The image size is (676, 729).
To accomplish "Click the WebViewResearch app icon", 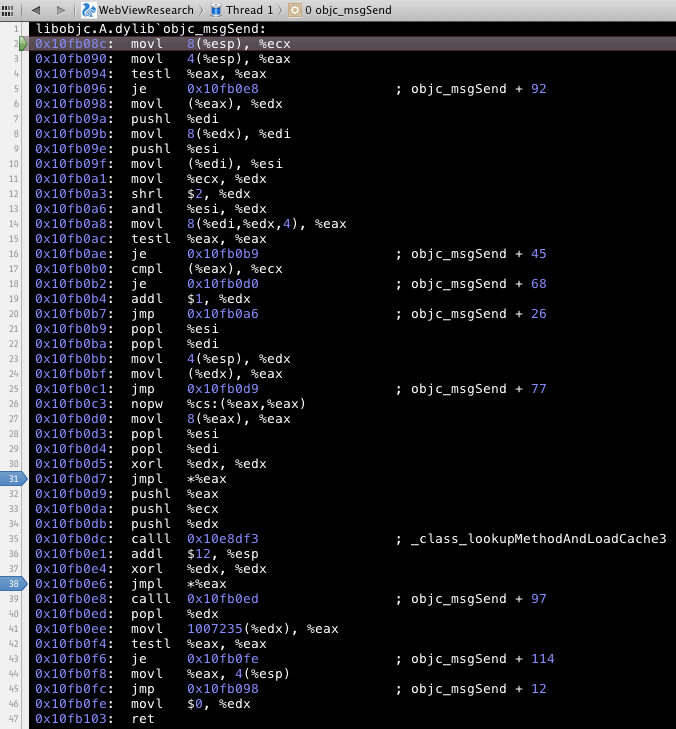I will click(x=89, y=10).
